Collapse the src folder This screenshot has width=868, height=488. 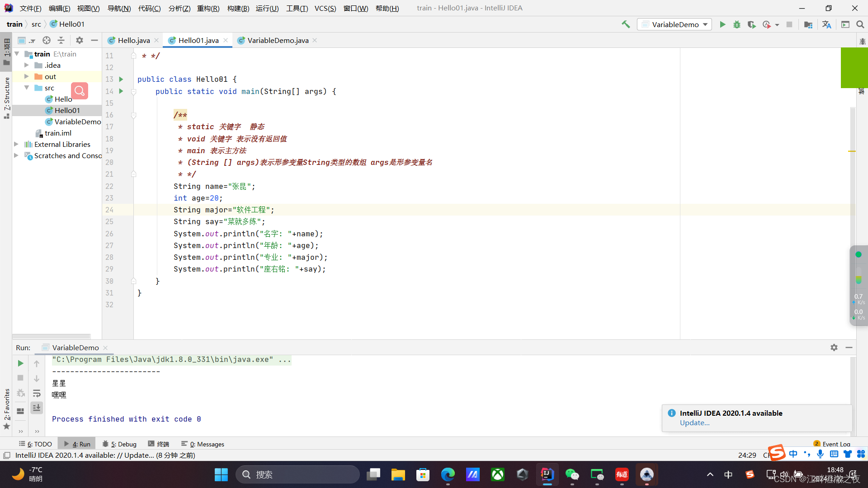(x=26, y=88)
